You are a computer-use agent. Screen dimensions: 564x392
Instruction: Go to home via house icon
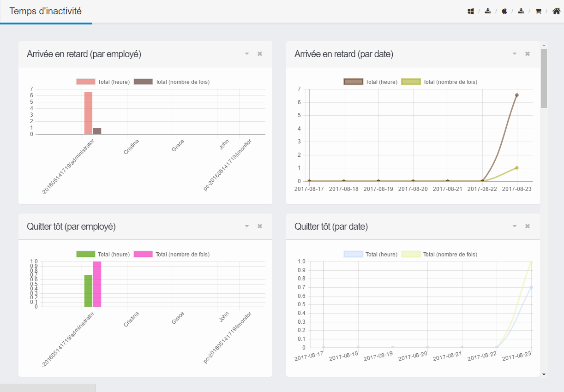click(556, 11)
